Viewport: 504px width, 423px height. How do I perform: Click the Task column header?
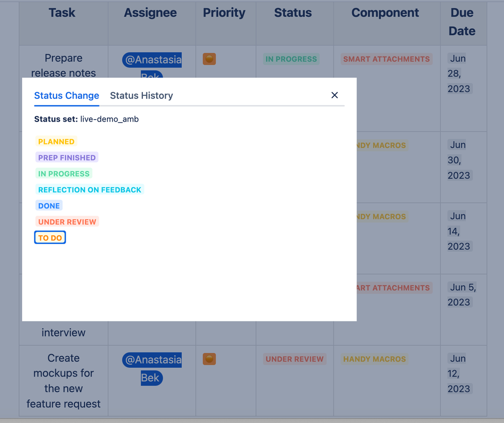62,13
